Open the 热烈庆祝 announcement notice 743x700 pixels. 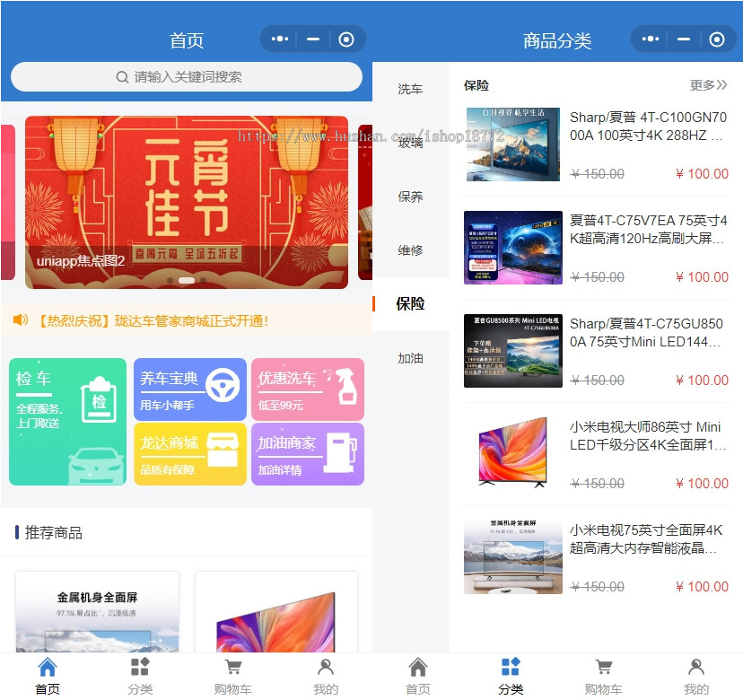tap(187, 320)
